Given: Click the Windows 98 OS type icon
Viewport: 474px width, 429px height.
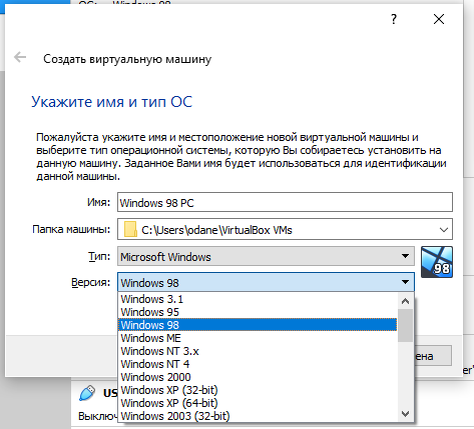Looking at the screenshot, I should point(437,262).
